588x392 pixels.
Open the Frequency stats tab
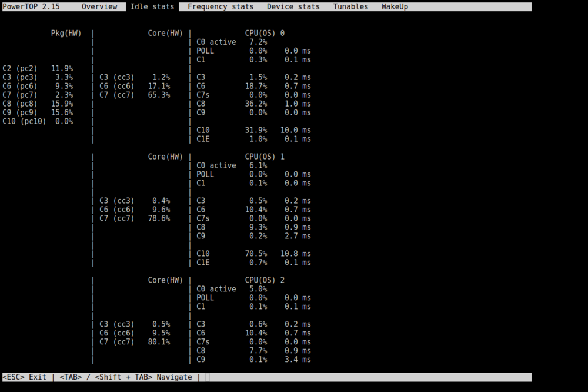220,6
